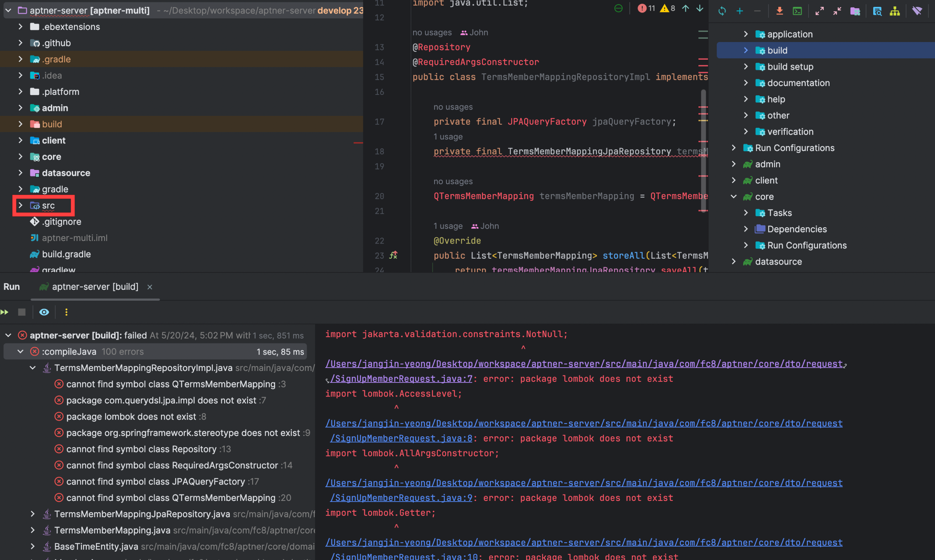Click the analyze dependencies icon
Screen dimensions: 935x560
877,11
